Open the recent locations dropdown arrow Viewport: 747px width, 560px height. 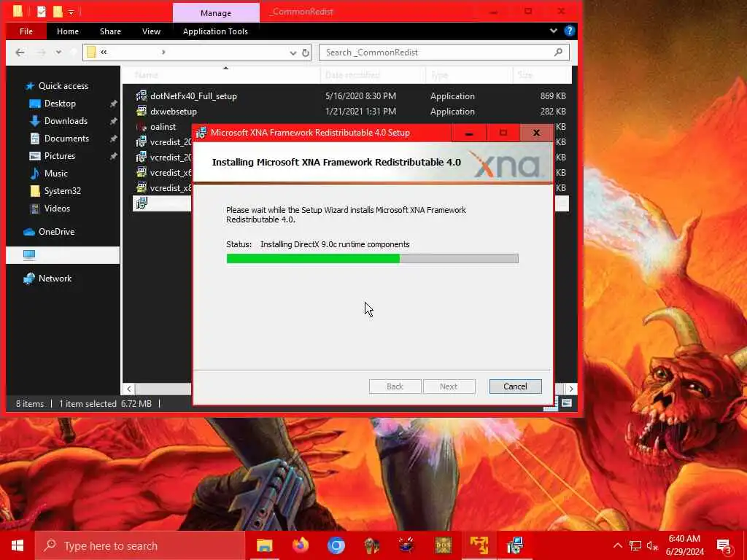58,52
